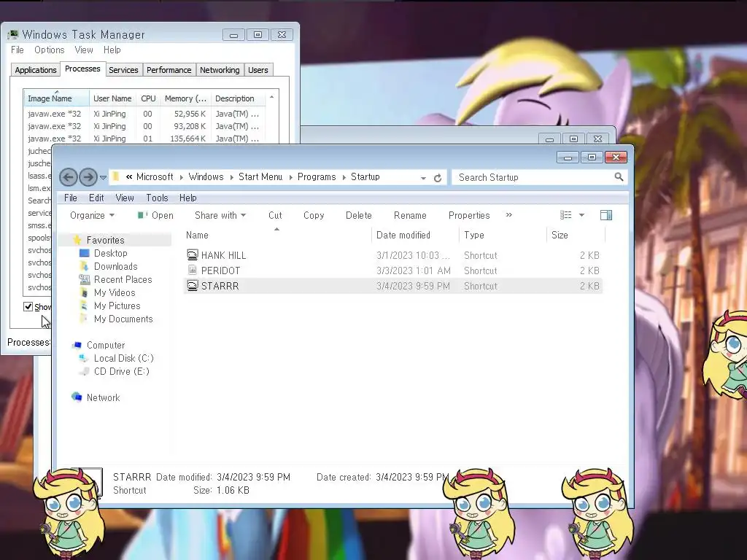Click the Task Manager title bar icon
747x560 pixels.
(13, 34)
